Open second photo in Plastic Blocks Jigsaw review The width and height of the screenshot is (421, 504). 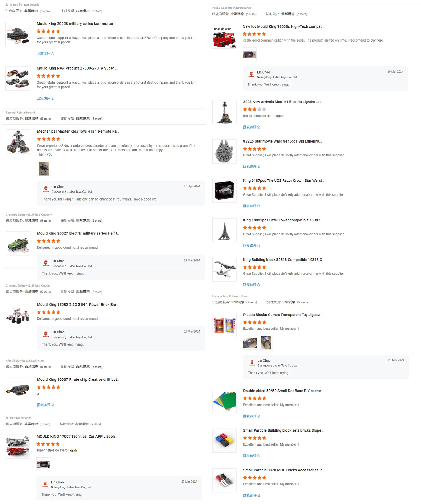tap(266, 343)
